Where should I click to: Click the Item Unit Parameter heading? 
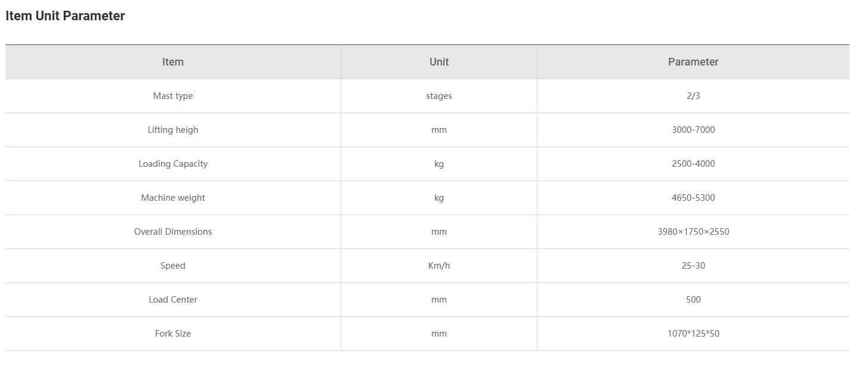[x=65, y=16]
